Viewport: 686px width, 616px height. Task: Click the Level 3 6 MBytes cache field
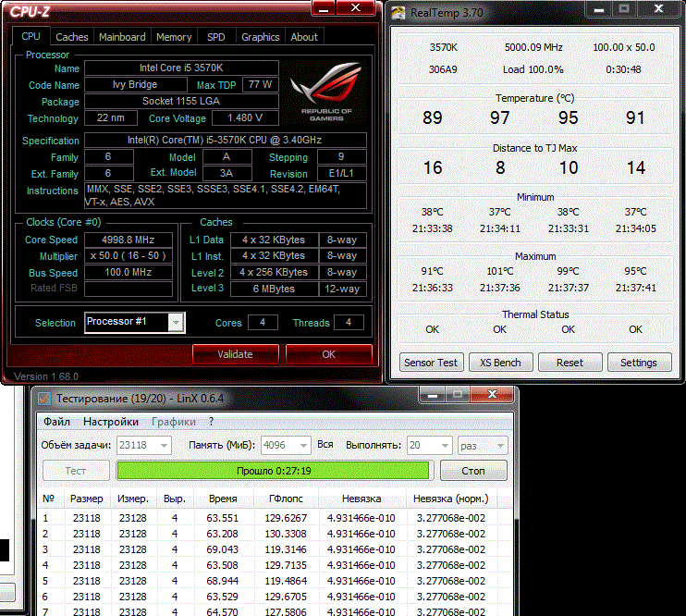coord(274,289)
